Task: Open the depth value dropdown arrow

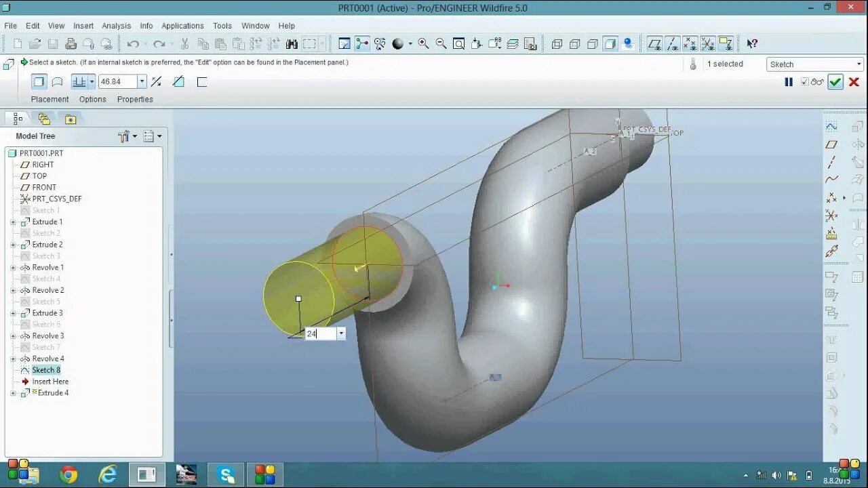Action: tap(142, 81)
